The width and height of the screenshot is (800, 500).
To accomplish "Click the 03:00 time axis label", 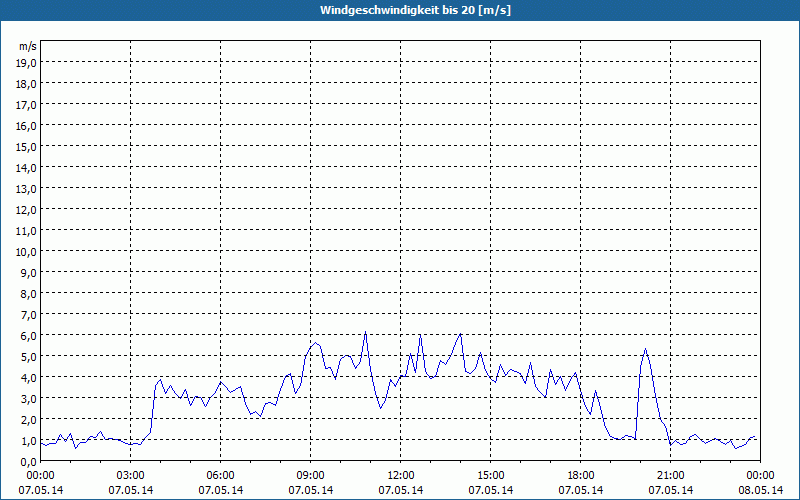I will 131,476.
